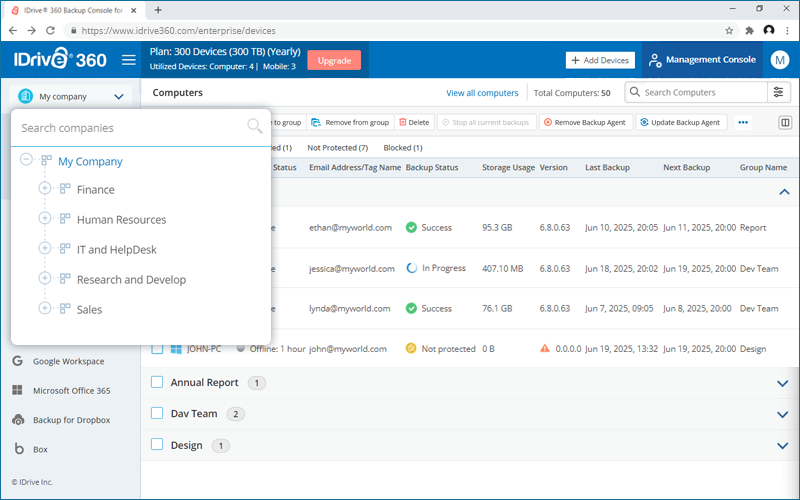Select Box in the sidebar
800x500 pixels.
[x=40, y=449]
